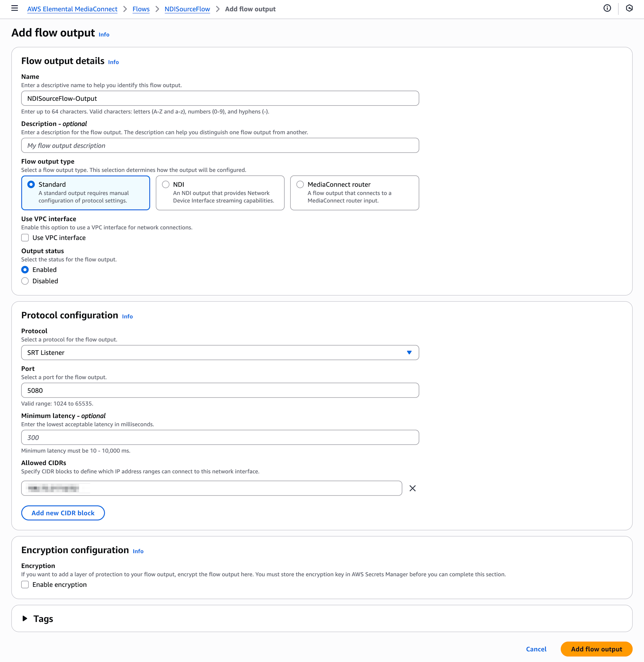
Task: Select MediaConnect router output type
Action: [x=300, y=184]
